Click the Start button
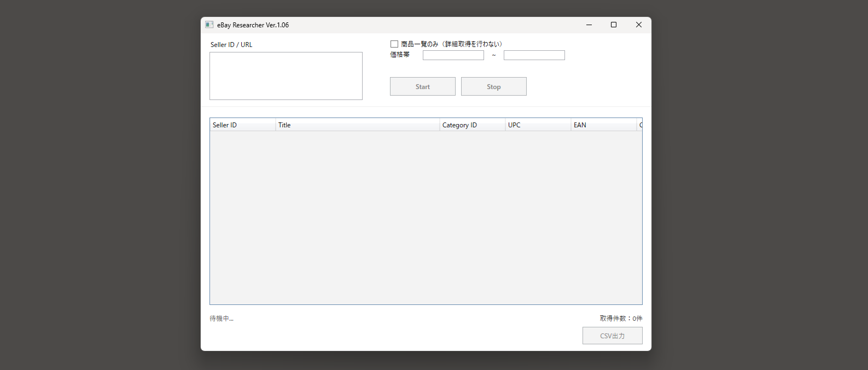This screenshot has height=370, width=868. pyautogui.click(x=423, y=86)
